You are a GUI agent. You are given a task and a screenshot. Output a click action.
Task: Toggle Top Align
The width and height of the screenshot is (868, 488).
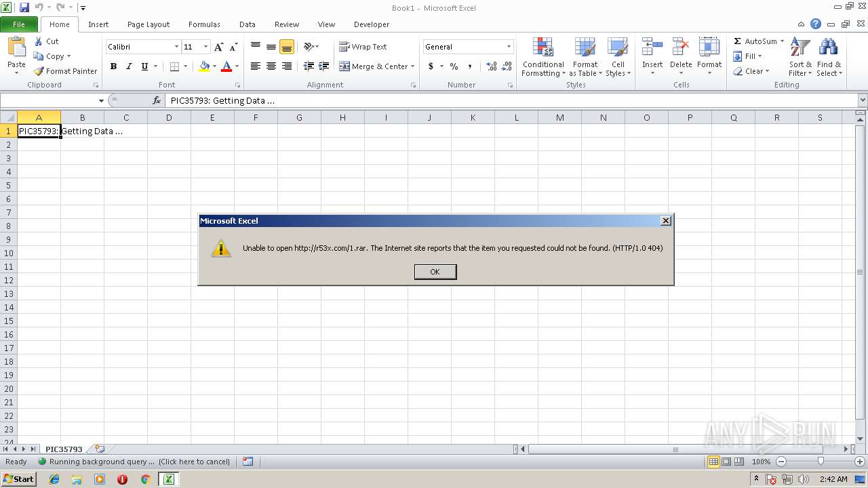(x=256, y=47)
